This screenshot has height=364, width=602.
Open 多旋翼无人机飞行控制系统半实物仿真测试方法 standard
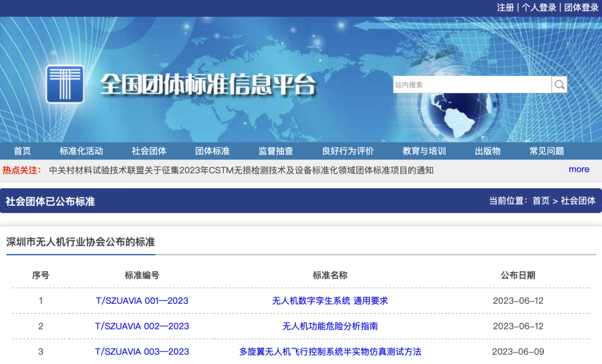[330, 351]
